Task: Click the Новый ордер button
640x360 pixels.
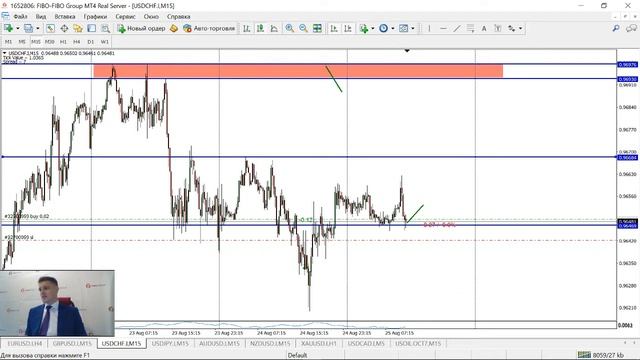Action: (x=141, y=28)
